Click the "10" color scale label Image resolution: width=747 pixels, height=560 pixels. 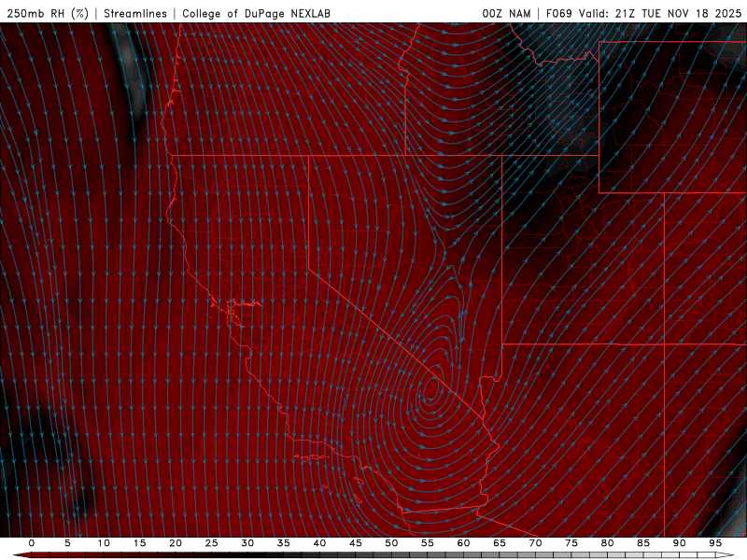[x=104, y=543]
